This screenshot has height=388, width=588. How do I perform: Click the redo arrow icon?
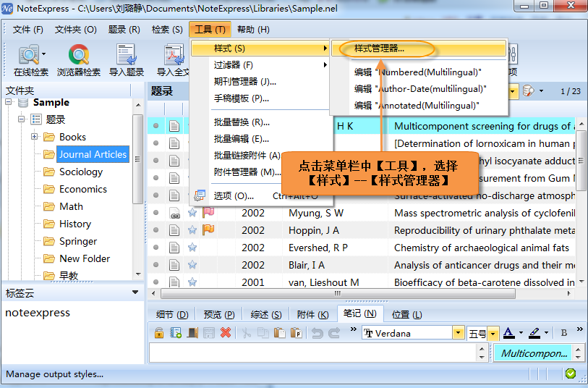(x=333, y=332)
